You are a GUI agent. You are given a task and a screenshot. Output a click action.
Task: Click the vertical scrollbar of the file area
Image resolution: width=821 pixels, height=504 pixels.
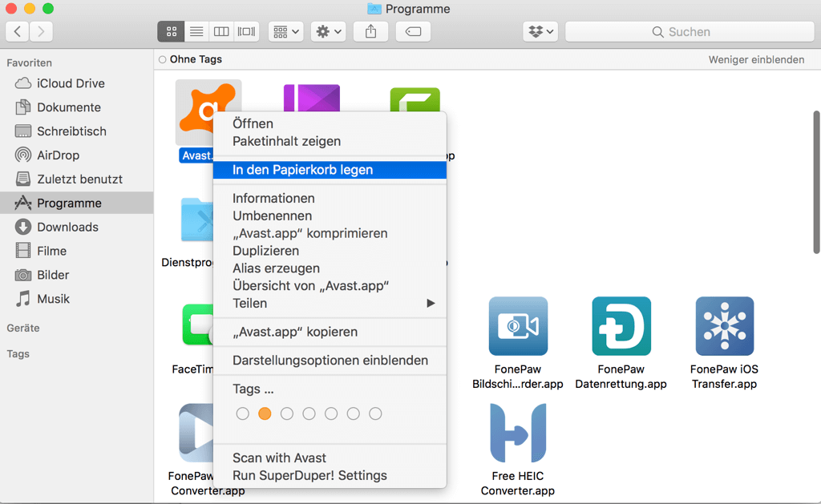click(x=815, y=181)
